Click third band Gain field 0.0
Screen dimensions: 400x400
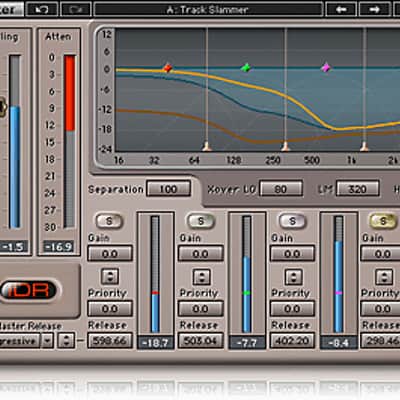[x=292, y=254]
